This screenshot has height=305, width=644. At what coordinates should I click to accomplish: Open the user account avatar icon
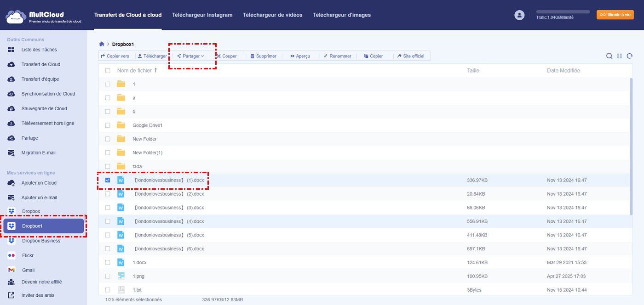pos(519,15)
